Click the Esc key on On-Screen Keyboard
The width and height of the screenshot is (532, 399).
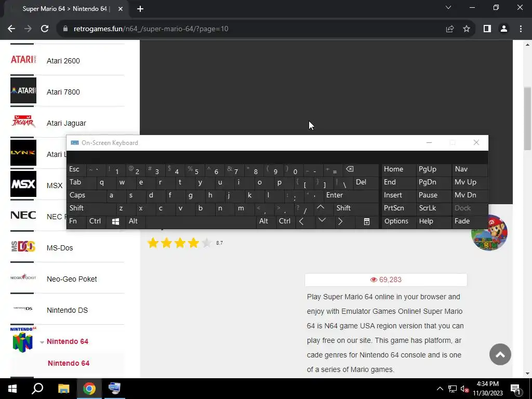pyautogui.click(x=76, y=169)
